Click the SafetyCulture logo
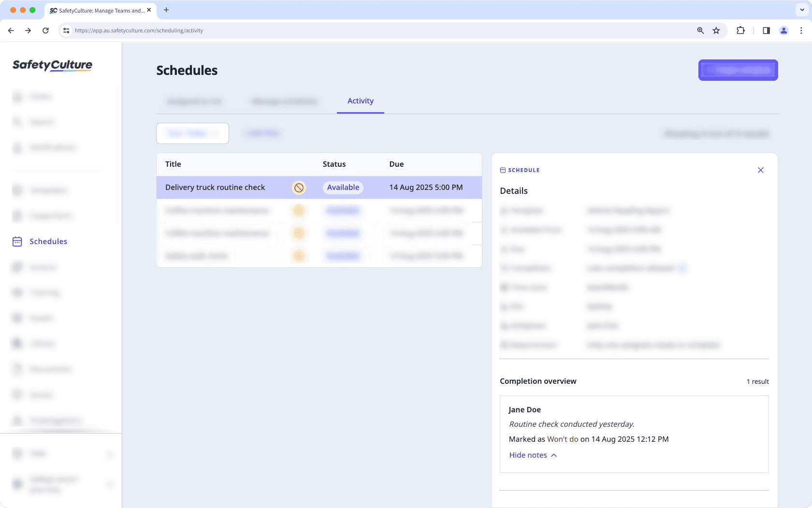The image size is (812, 508). click(52, 65)
